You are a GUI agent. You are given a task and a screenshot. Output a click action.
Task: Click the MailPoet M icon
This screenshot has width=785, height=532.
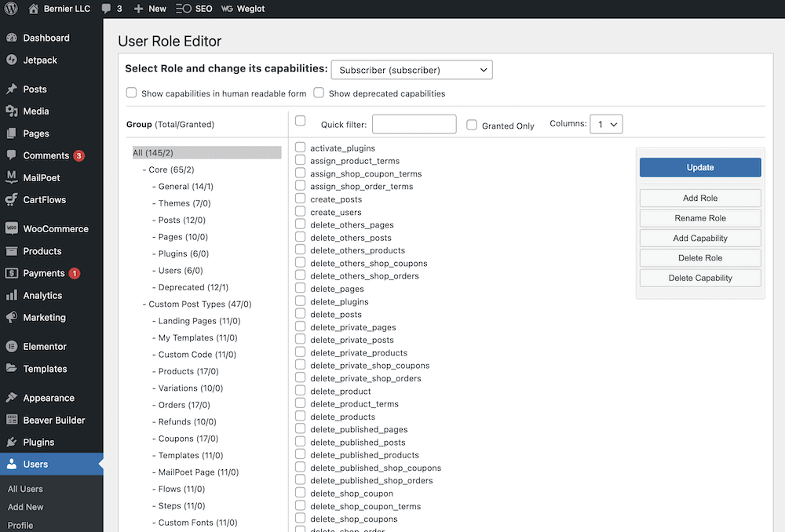coord(12,177)
